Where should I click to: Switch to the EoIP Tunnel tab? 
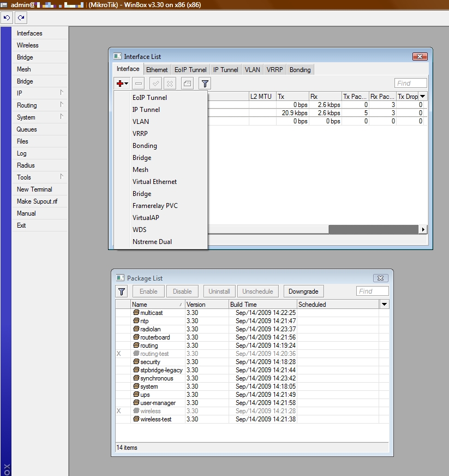(x=190, y=70)
